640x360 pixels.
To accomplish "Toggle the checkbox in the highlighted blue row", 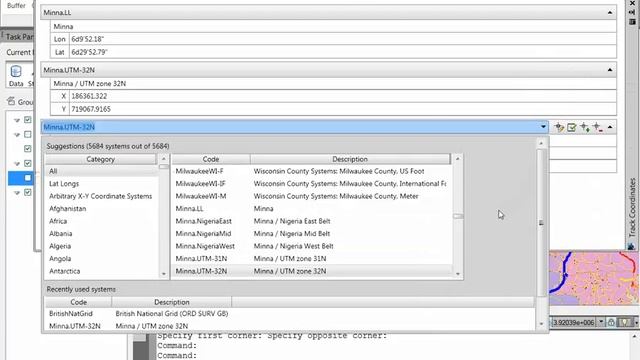I will [x=28, y=178].
